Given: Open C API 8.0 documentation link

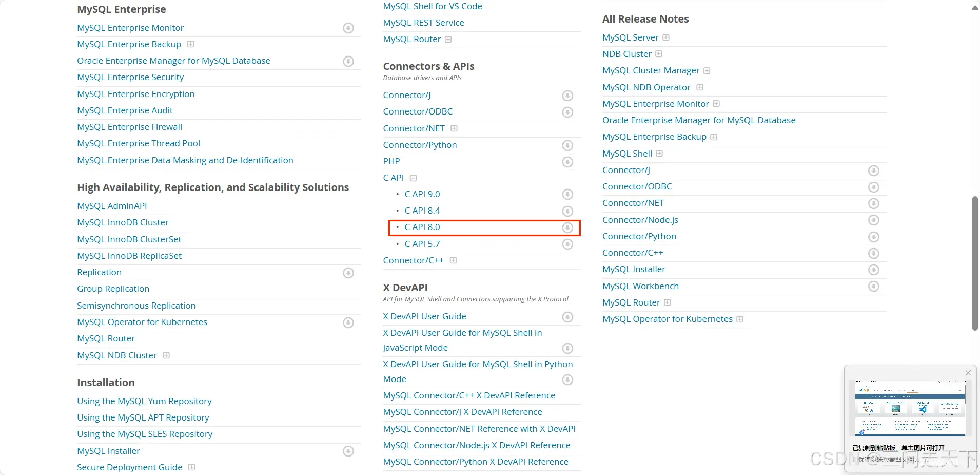Looking at the screenshot, I should 422,227.
